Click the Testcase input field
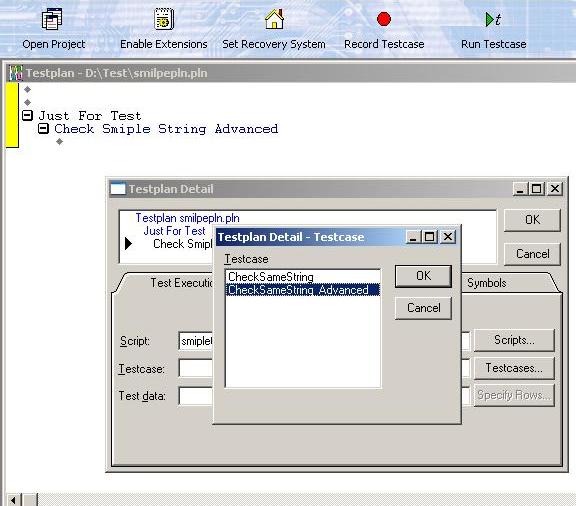Viewport: 576px width, 506px height. click(196, 369)
